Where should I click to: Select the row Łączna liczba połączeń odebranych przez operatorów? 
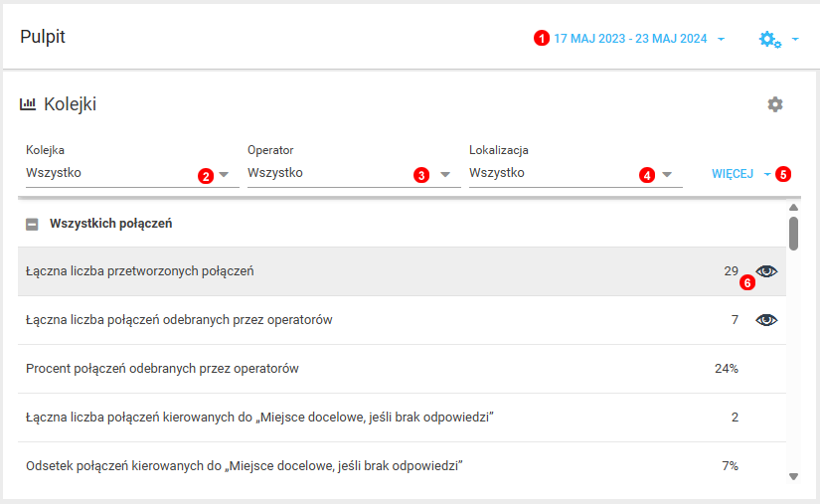coord(402,320)
